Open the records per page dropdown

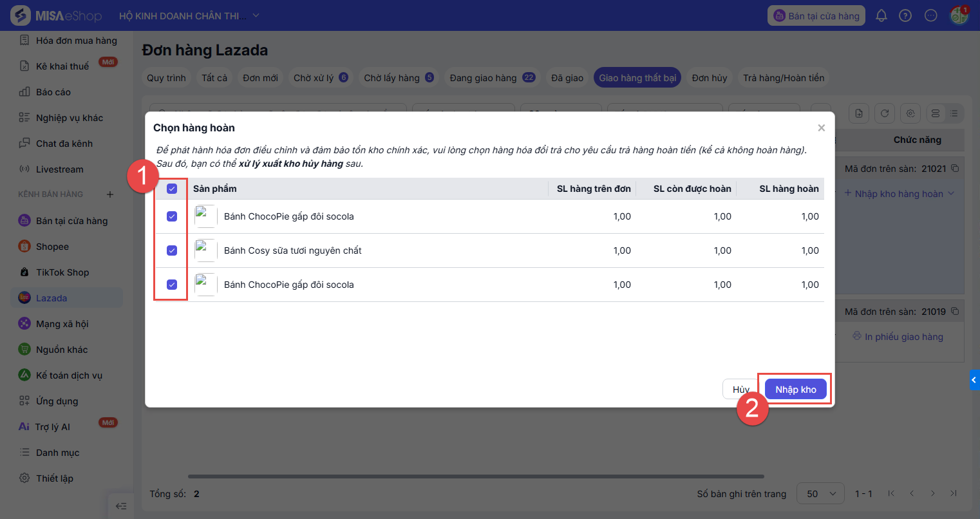[x=821, y=494]
